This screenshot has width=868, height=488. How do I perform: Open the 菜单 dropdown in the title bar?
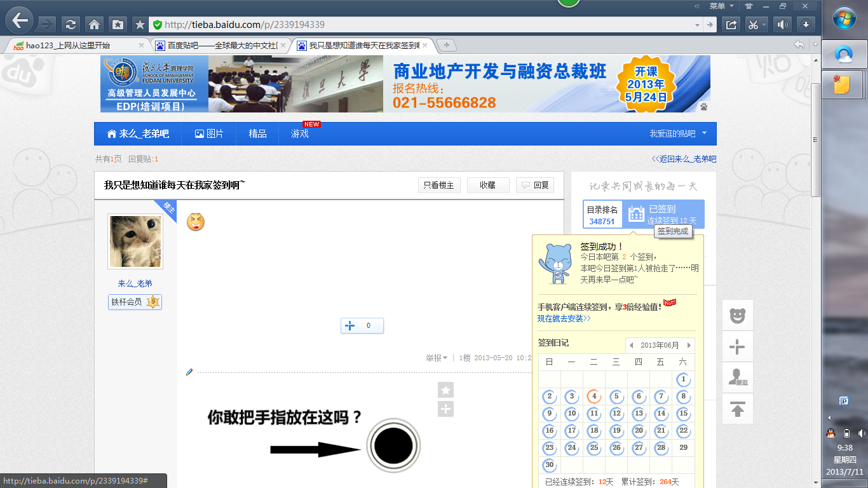pos(721,6)
